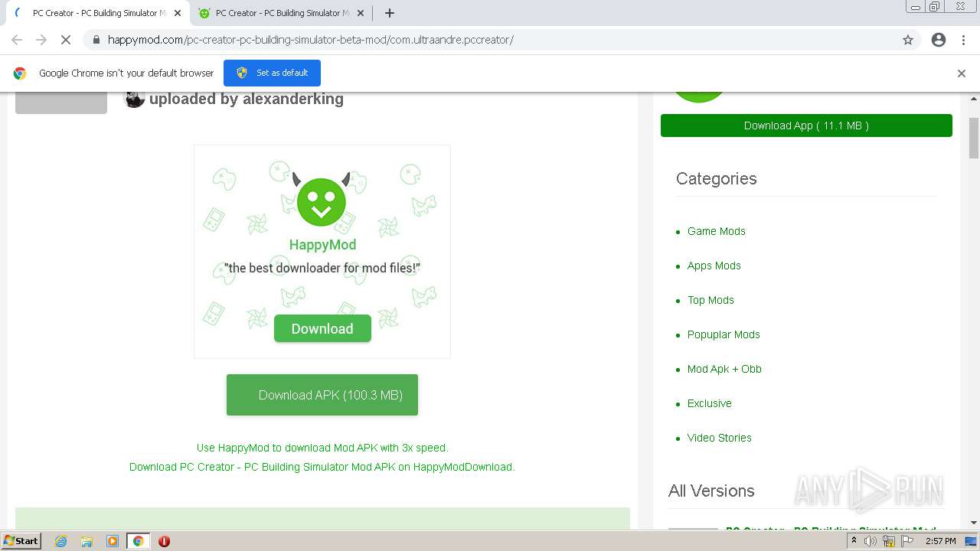The image size is (980, 551).
Task: Open the Game Mods category
Action: (716, 231)
